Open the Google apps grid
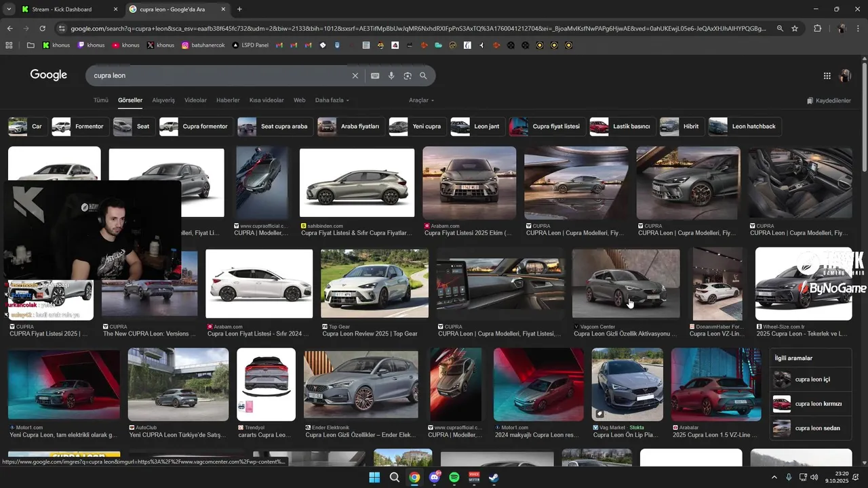The width and height of the screenshot is (868, 488). [x=827, y=76]
